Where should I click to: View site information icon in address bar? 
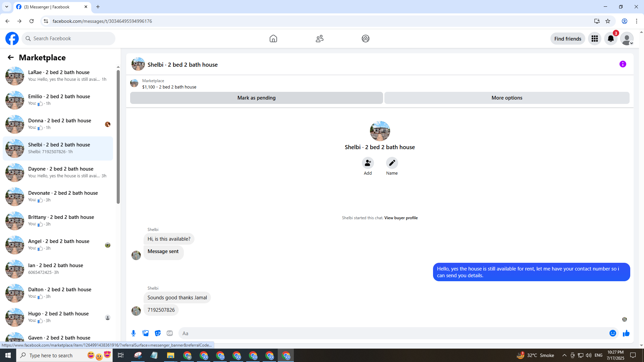click(46, 21)
